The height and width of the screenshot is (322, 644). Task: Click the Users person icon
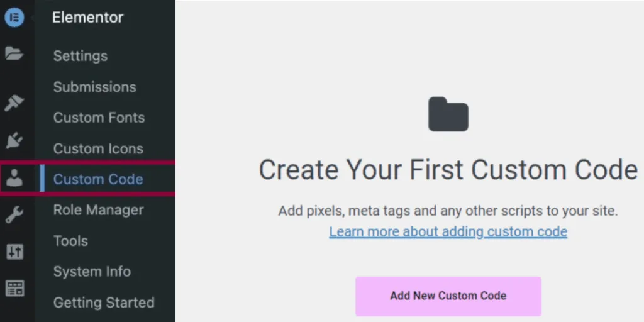[x=14, y=180]
